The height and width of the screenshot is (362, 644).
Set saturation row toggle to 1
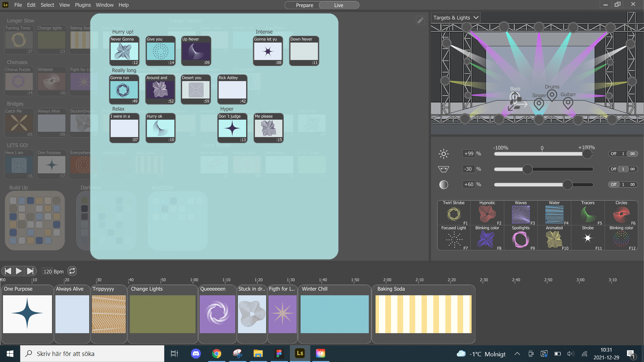623,185
